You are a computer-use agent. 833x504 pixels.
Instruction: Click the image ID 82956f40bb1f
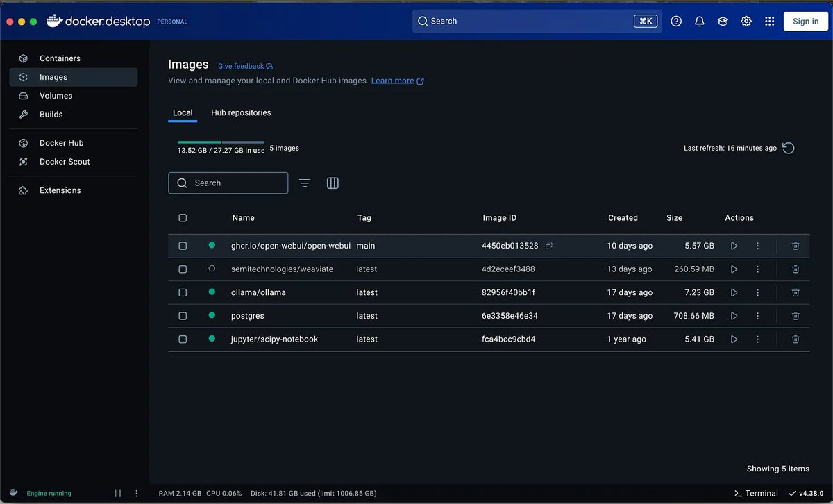coord(508,292)
